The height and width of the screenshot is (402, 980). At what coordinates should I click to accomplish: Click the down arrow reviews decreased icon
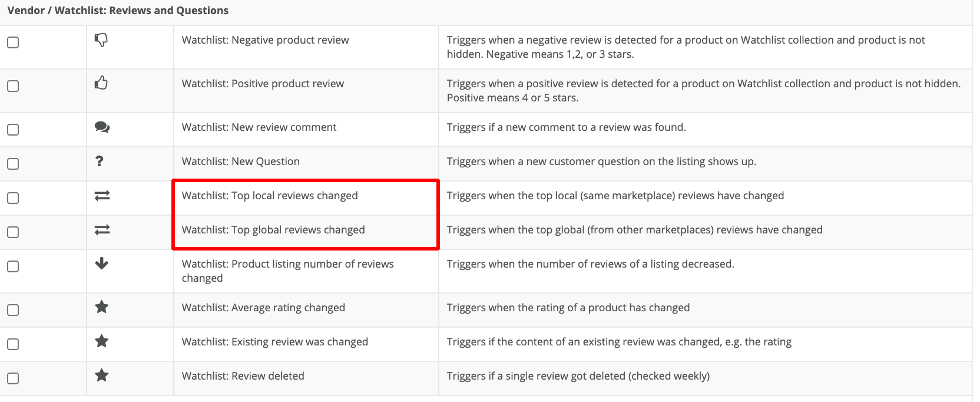pos(102,263)
